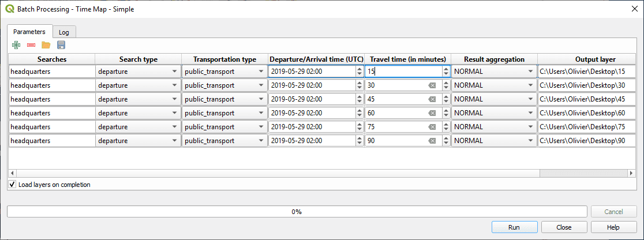Click the save batch floppy disk icon

[61, 45]
